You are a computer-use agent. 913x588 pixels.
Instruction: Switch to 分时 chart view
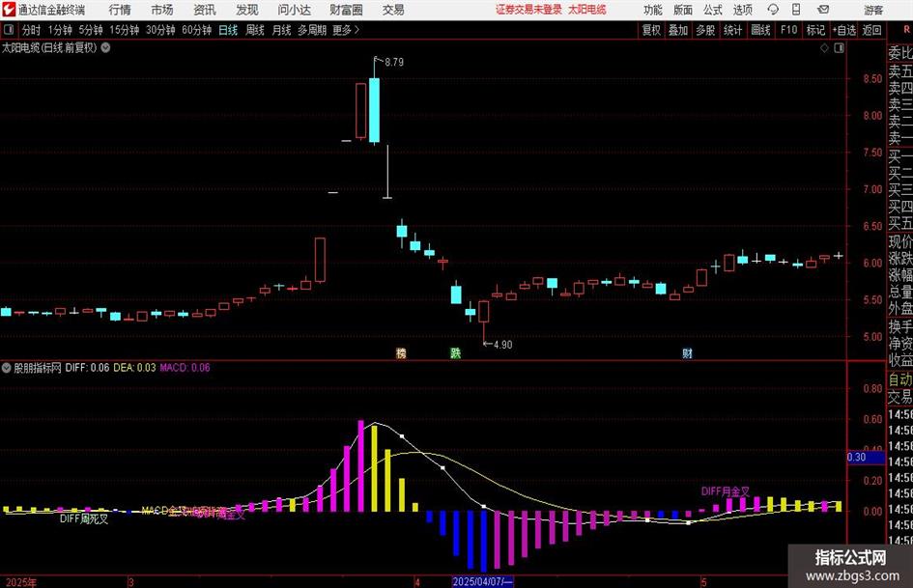31,30
